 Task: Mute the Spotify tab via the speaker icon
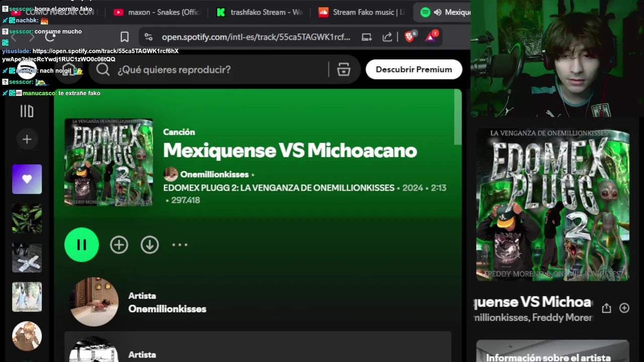[x=438, y=12]
